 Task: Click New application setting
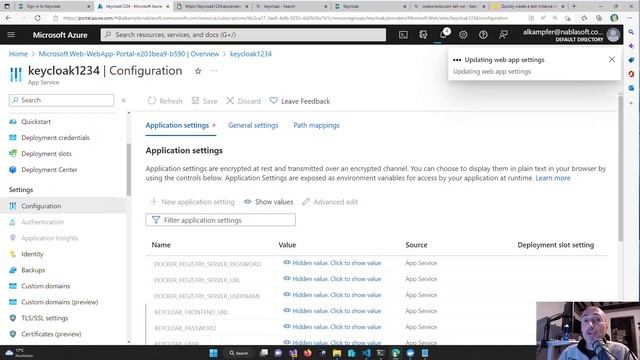tap(192, 202)
